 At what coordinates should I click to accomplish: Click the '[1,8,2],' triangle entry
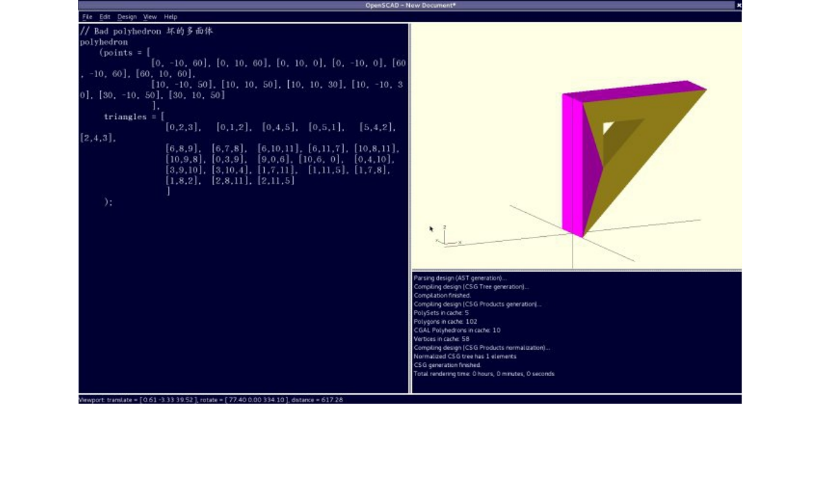coord(183,180)
